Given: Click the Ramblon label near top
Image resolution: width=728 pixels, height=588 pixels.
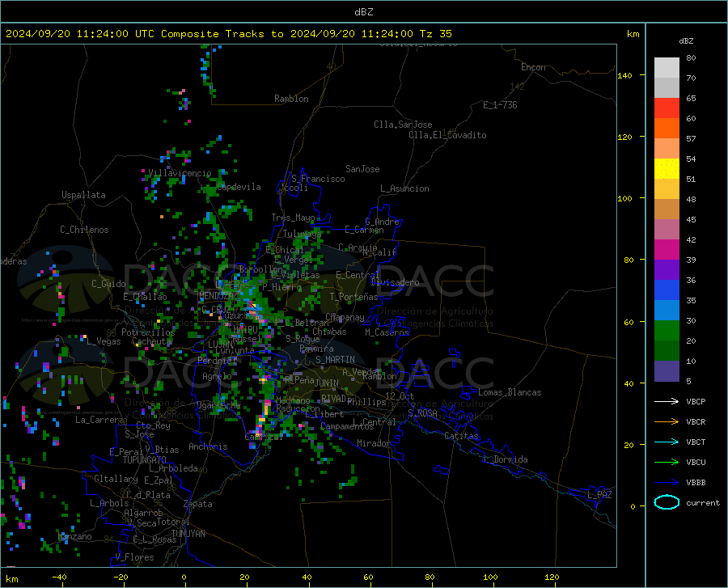Looking at the screenshot, I should 291,99.
